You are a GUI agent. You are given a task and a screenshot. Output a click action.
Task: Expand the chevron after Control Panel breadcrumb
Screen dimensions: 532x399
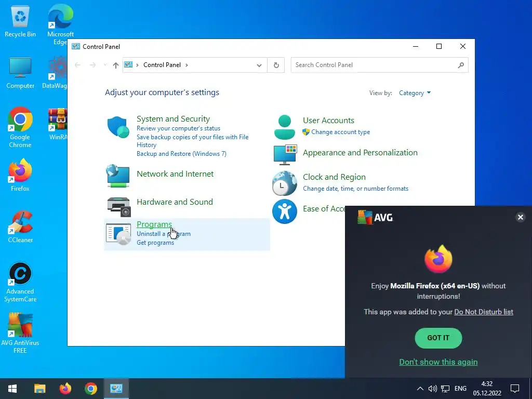(187, 65)
